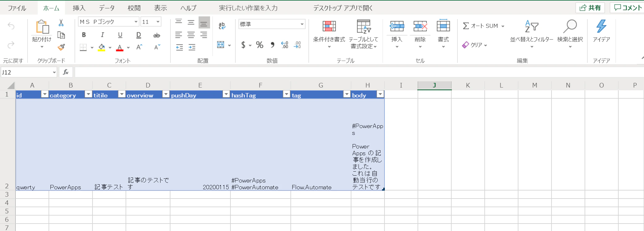This screenshot has height=231, width=644.
Task: Toggle bottom vertical alignment
Action: click(204, 23)
